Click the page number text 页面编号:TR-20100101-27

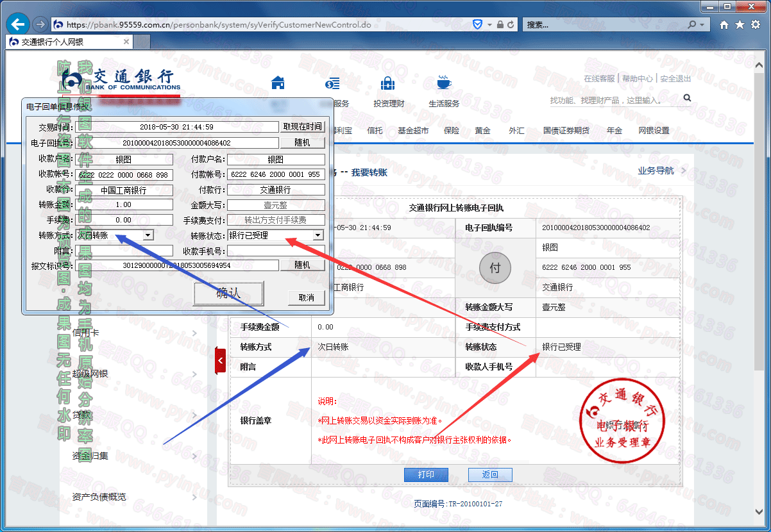pyautogui.click(x=458, y=504)
